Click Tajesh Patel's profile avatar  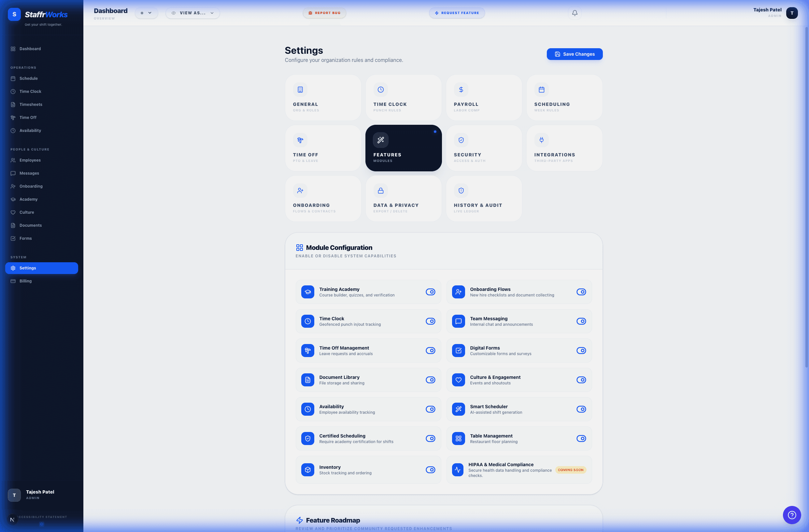(792, 13)
